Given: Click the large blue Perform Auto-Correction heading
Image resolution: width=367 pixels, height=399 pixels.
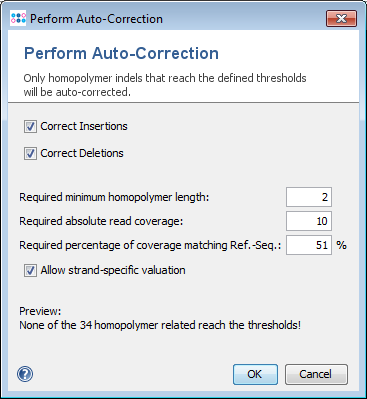Looking at the screenshot, I should [122, 53].
